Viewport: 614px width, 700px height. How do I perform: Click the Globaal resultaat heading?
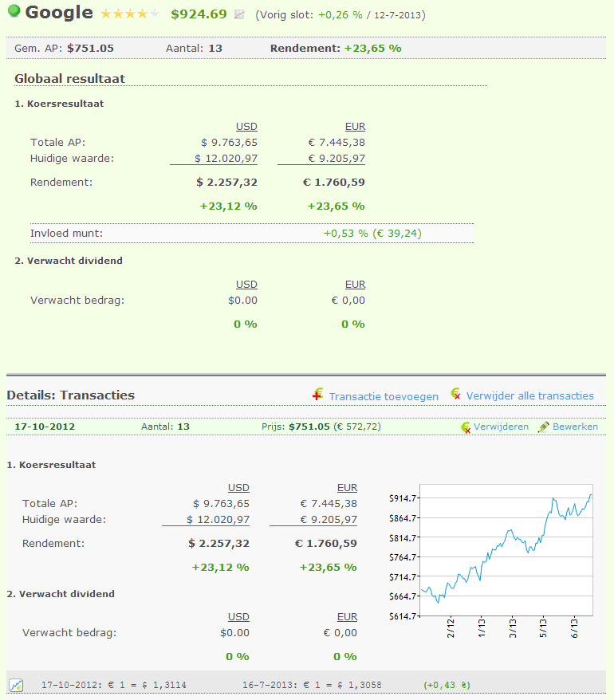69,79
